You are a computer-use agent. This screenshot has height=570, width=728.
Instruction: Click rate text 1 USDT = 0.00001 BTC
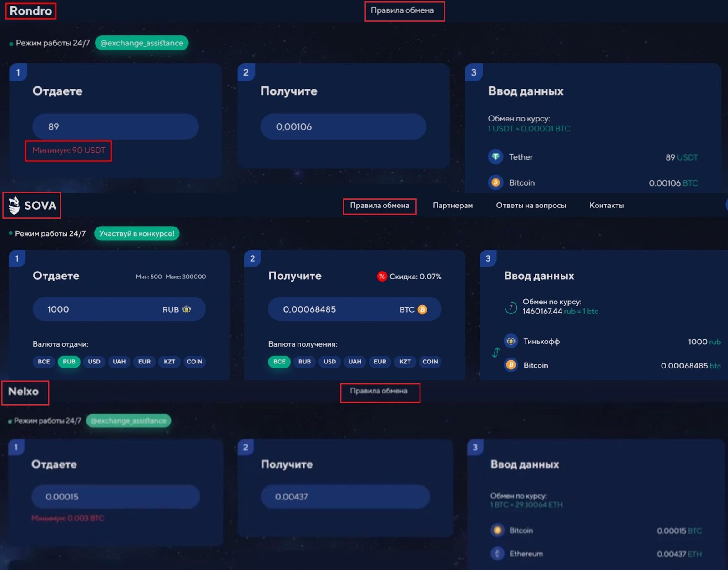point(529,129)
